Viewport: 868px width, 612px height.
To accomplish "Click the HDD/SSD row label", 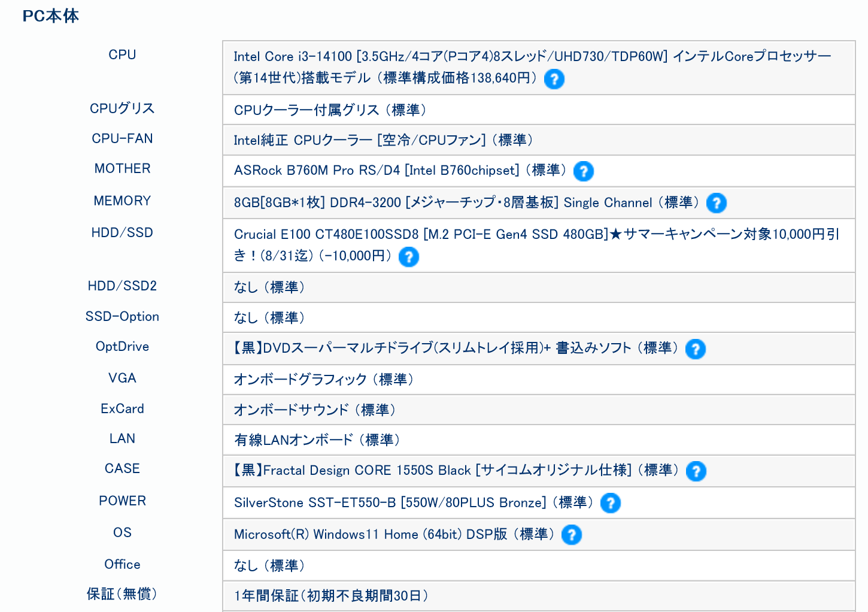I will pyautogui.click(x=122, y=232).
